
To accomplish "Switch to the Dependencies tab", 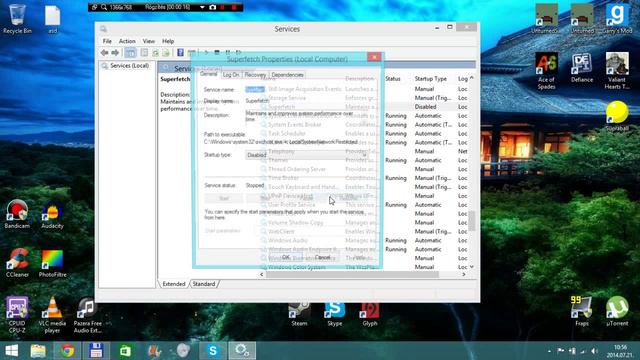I will click(x=287, y=75).
